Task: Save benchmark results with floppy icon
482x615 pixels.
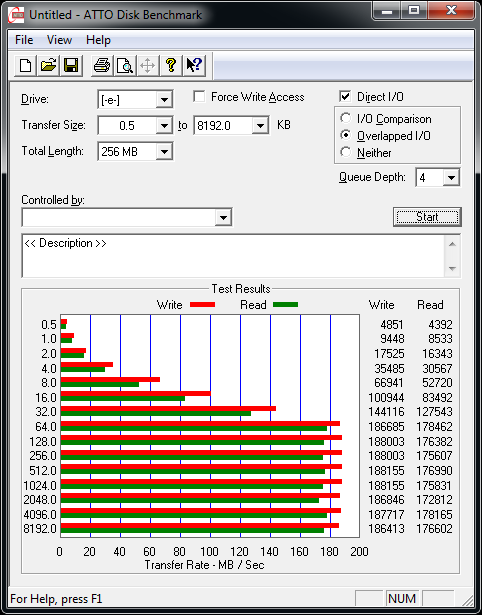Action: [x=71, y=65]
